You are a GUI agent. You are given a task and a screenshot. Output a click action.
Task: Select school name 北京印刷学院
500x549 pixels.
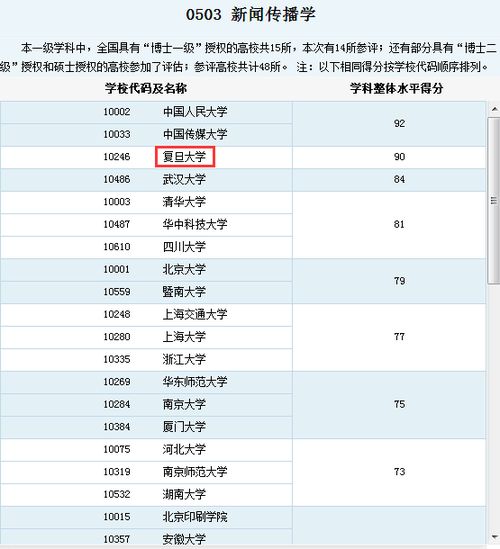(195, 517)
